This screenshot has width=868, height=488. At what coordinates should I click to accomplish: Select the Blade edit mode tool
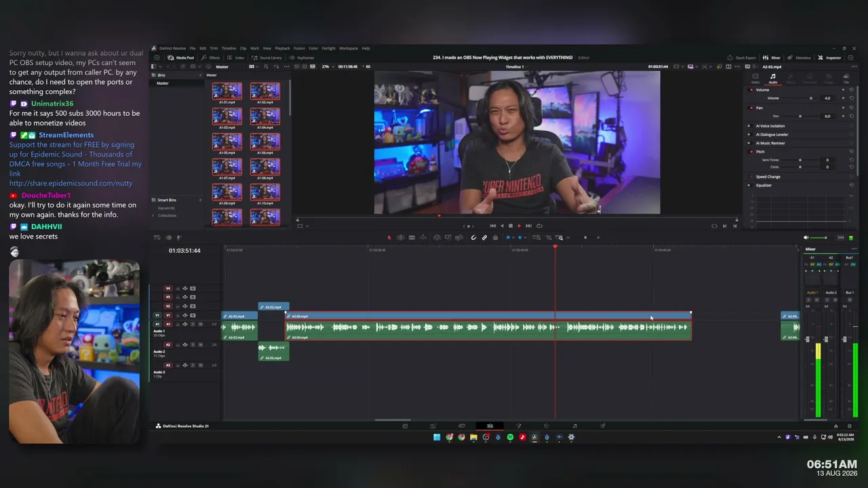pos(412,237)
